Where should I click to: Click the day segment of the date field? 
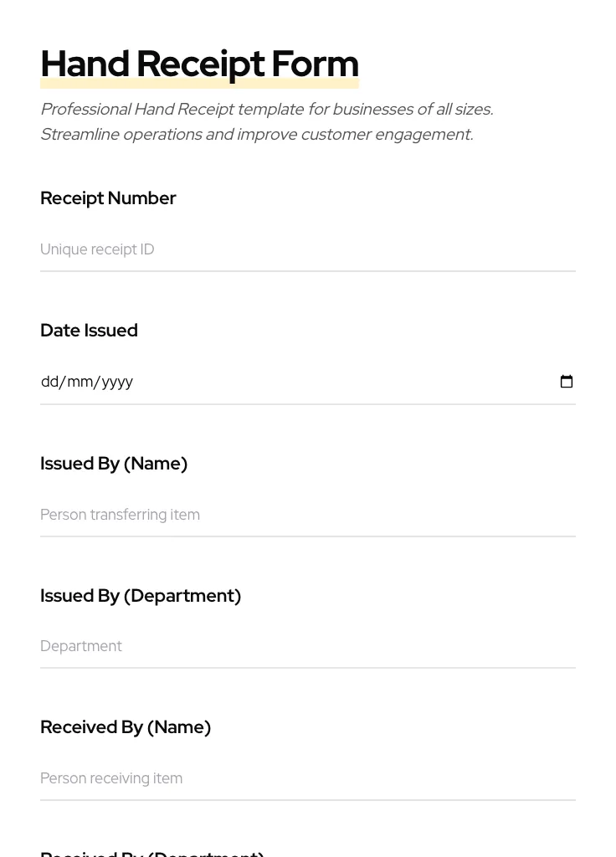[x=49, y=382]
